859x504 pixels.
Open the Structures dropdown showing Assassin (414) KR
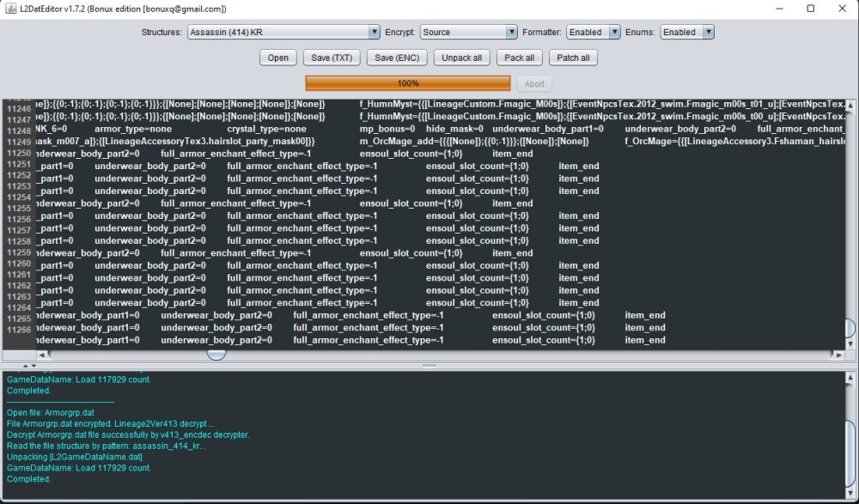283,32
